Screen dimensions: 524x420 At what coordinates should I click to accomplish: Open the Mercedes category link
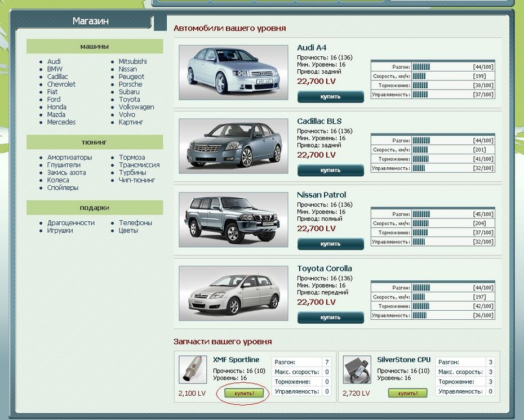click(61, 122)
